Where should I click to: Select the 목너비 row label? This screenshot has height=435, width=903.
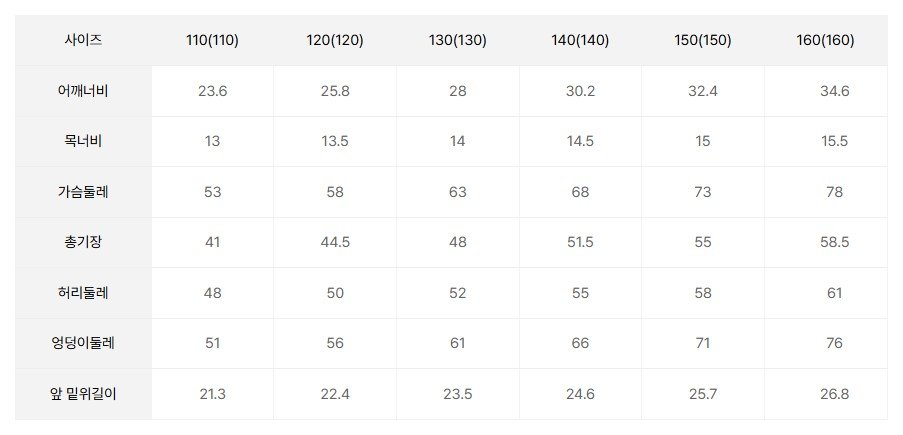(84, 141)
